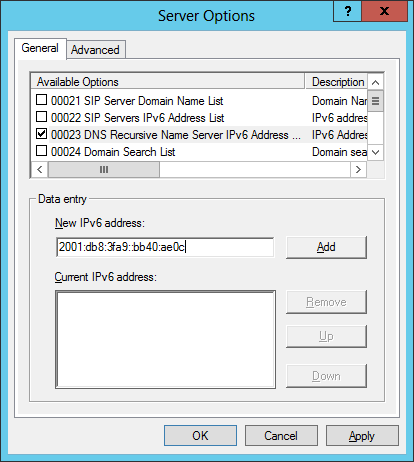Click the options list scroll down arrow
The height and width of the screenshot is (462, 414).
pos(375,153)
